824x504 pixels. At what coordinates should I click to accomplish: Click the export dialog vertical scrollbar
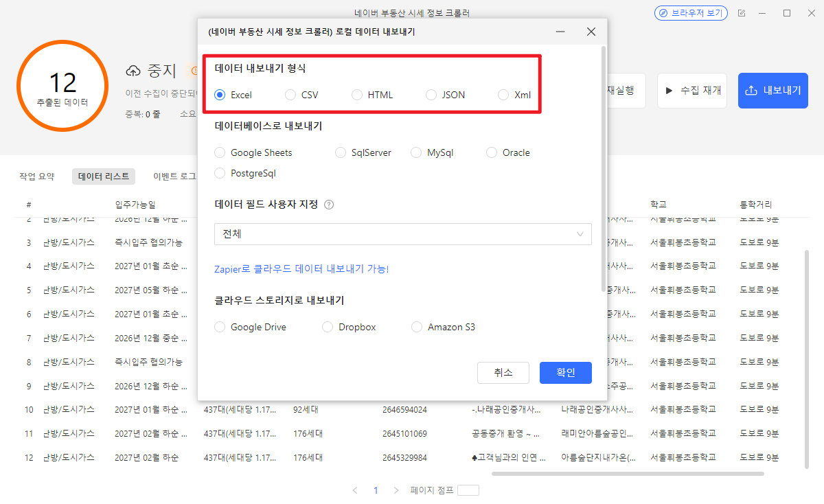click(603, 168)
